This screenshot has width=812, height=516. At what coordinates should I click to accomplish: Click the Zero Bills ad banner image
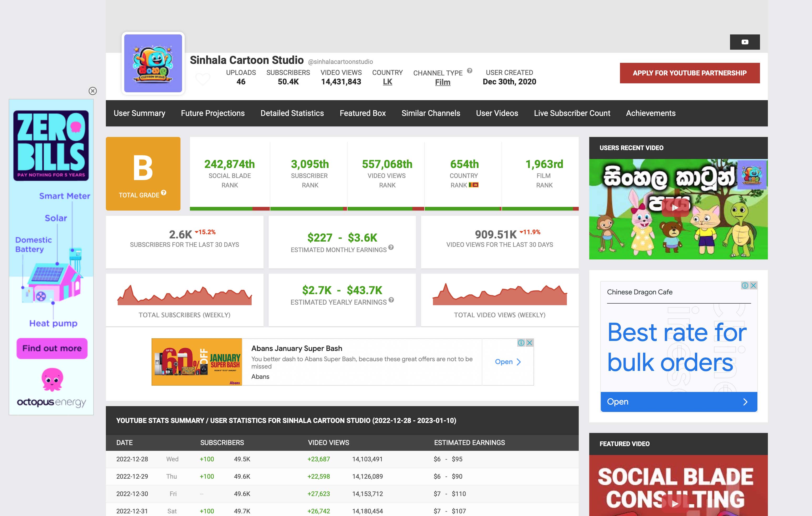click(51, 145)
